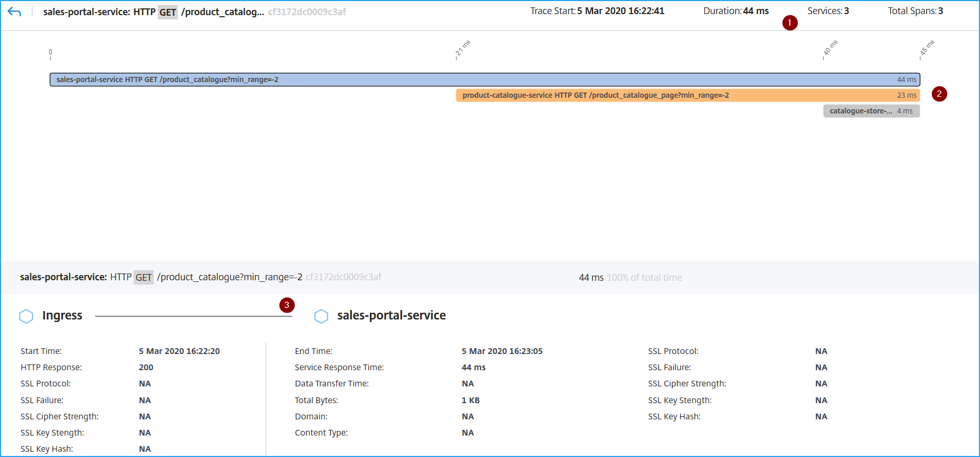Click the Ingress heading
Screen dimensions: 980x457
coord(62,315)
